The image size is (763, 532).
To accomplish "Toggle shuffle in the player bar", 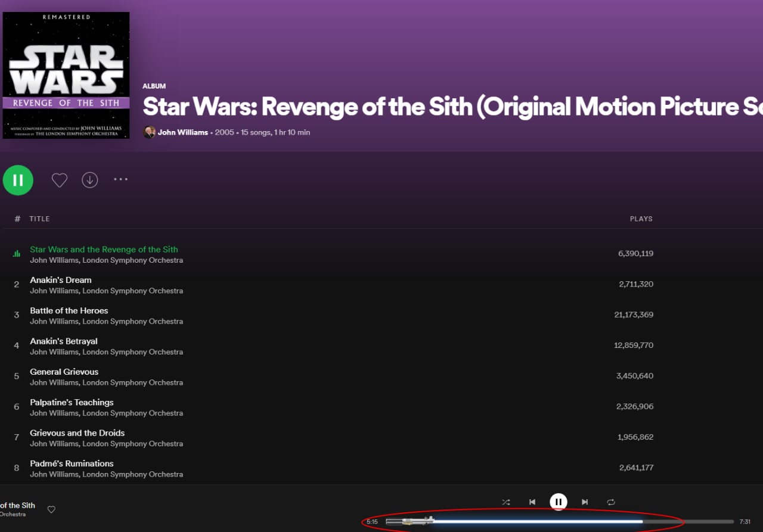I will coord(506,502).
